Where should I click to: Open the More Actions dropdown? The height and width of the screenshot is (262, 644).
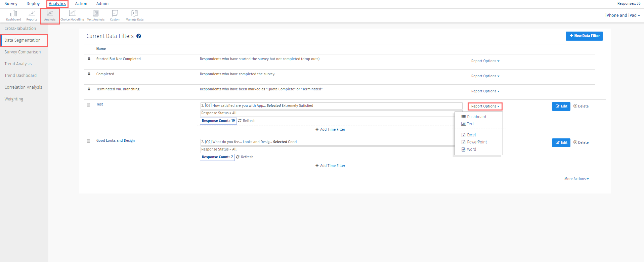576,179
